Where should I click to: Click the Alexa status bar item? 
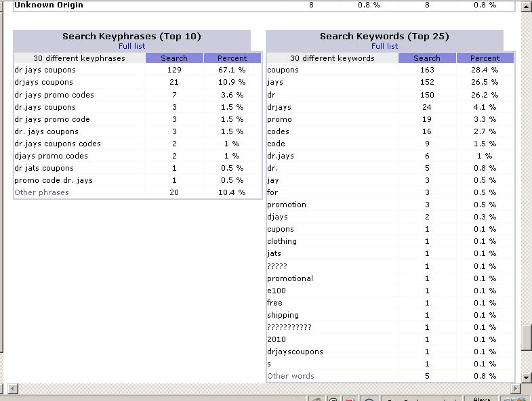(x=481, y=399)
